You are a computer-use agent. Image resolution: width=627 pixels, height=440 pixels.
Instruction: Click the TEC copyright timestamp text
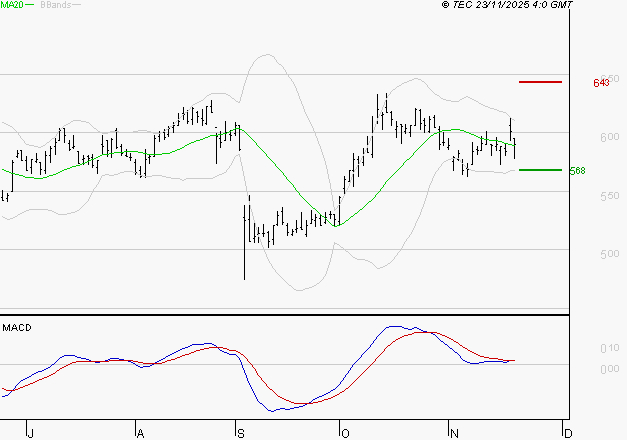pyautogui.click(x=507, y=5)
